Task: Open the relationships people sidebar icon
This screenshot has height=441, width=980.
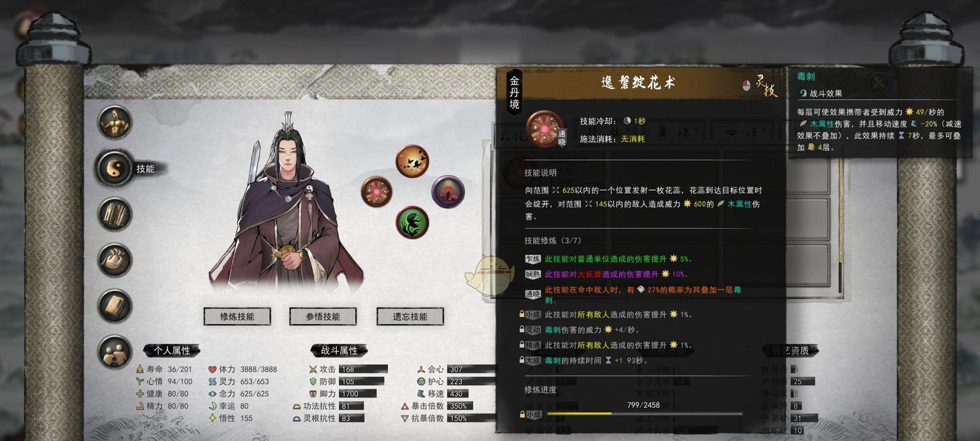Action: coord(114,352)
